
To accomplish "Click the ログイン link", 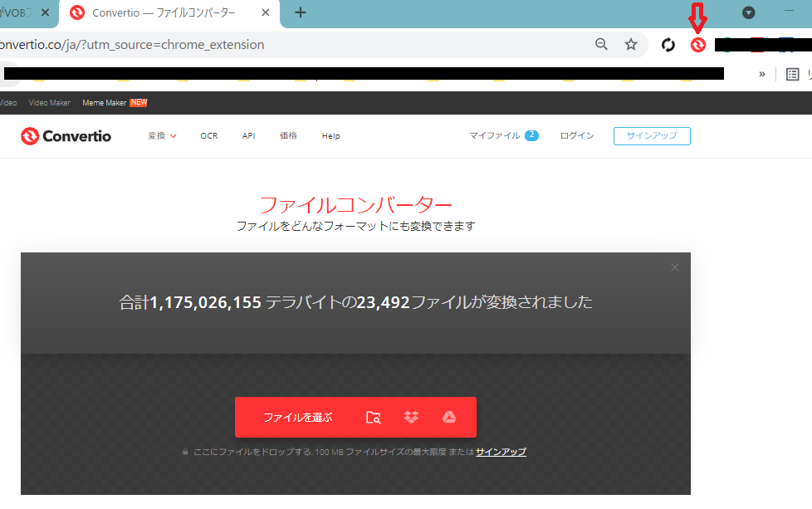I will click(x=577, y=135).
